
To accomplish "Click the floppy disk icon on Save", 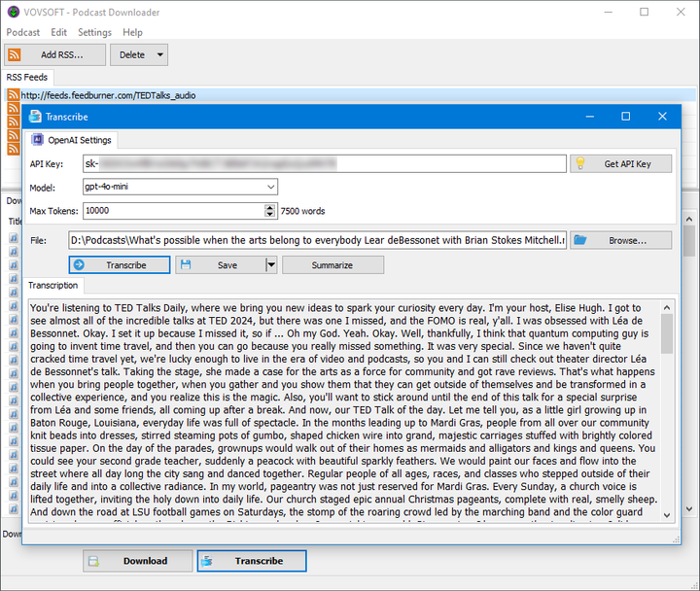I will [186, 264].
